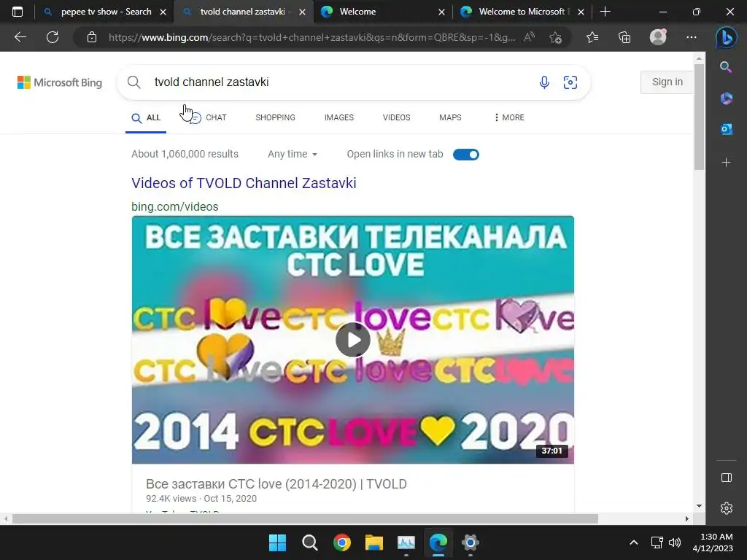Screen dimensions: 747x560
Task: Go to Microsoft Bing home logo
Action: [x=60, y=82]
